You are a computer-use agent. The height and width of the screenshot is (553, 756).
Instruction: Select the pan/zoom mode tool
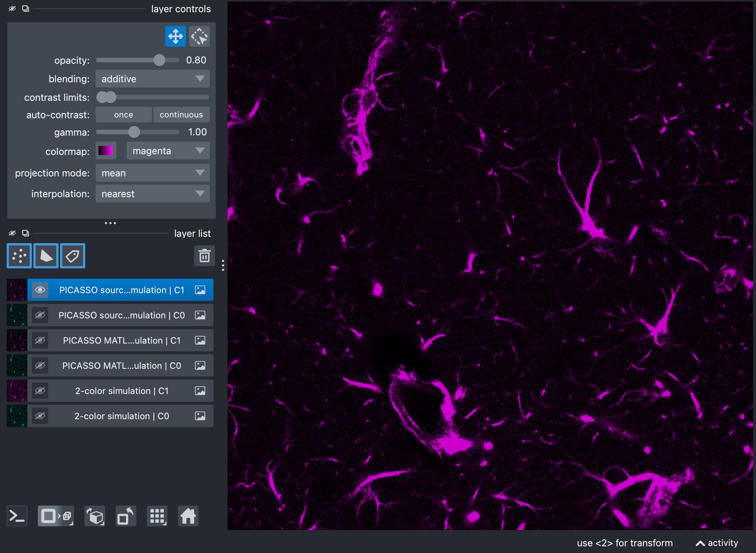tap(175, 36)
